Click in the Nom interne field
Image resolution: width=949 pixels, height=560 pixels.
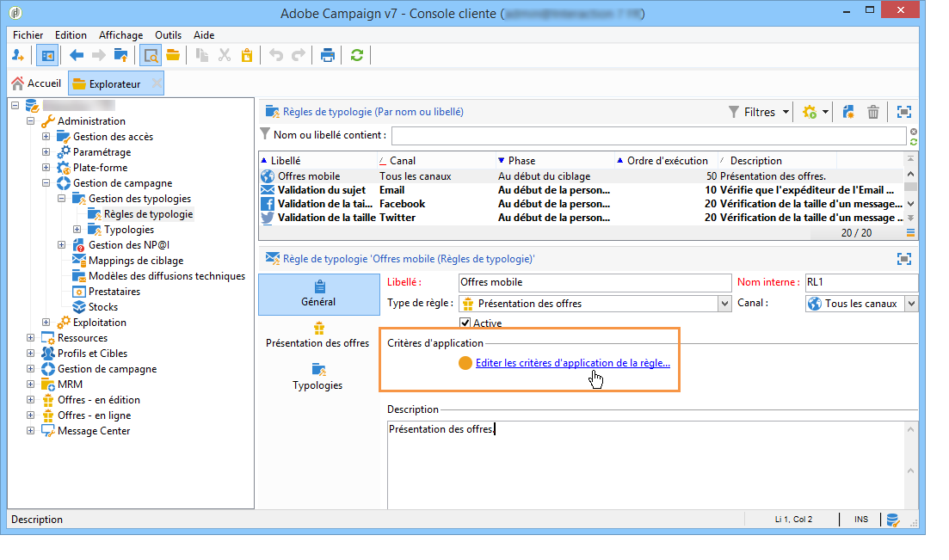pos(861,282)
